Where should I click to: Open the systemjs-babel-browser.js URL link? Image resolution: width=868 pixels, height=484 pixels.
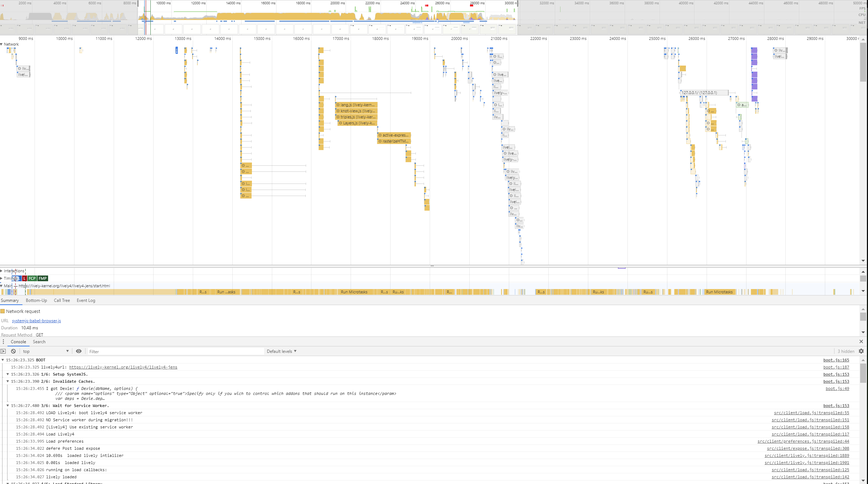point(36,321)
